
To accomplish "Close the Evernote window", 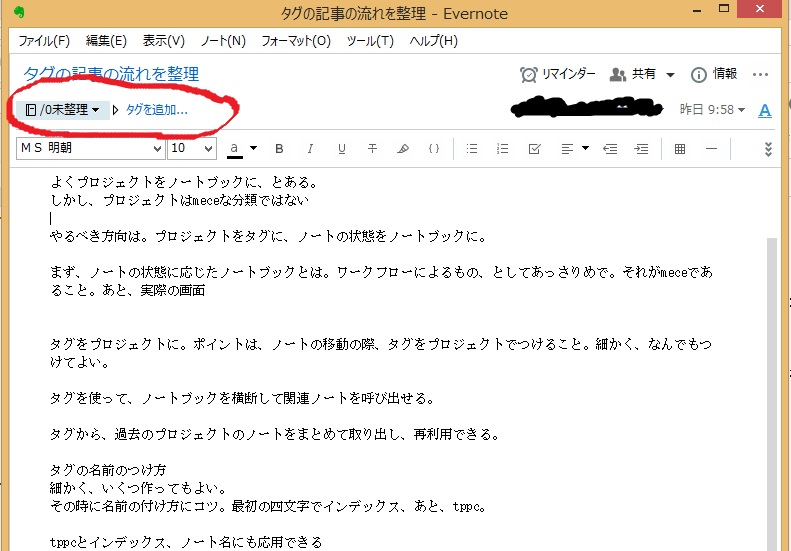I will [x=760, y=9].
